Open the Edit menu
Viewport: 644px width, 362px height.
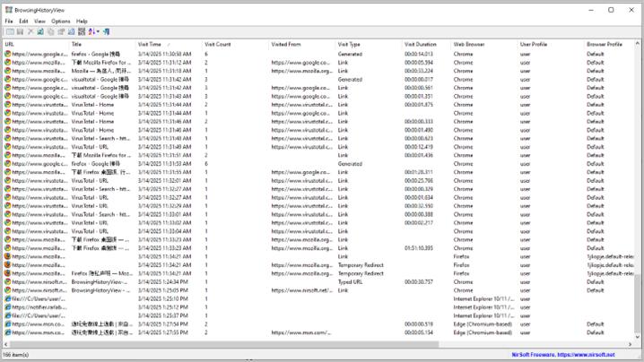pyautogui.click(x=23, y=21)
